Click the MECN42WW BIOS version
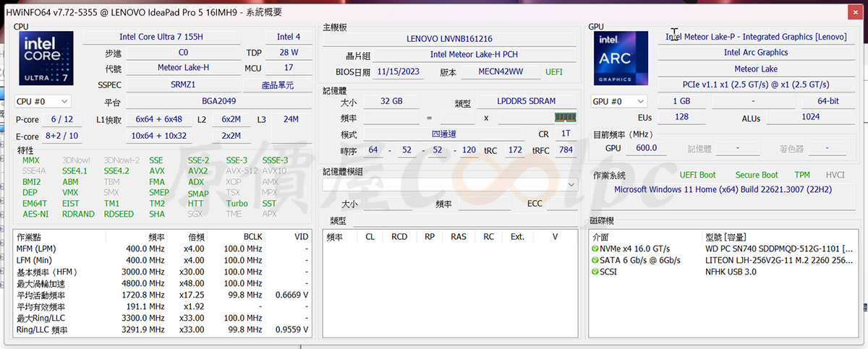 (499, 72)
